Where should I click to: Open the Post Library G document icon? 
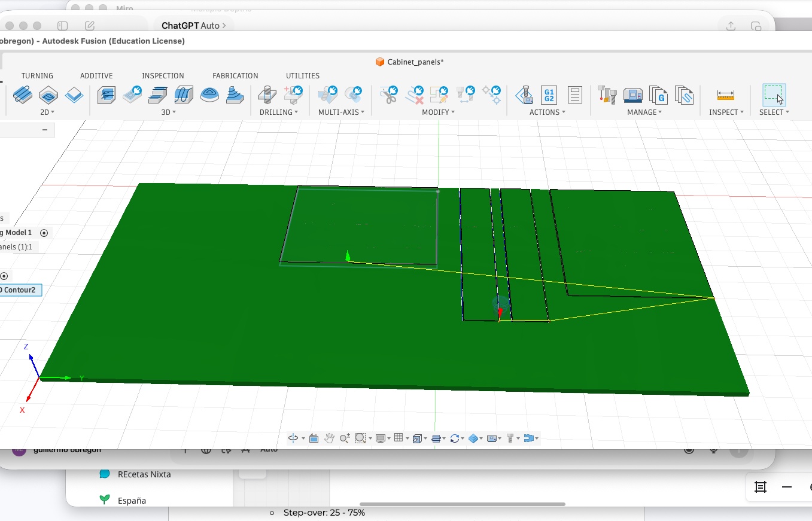(658, 95)
